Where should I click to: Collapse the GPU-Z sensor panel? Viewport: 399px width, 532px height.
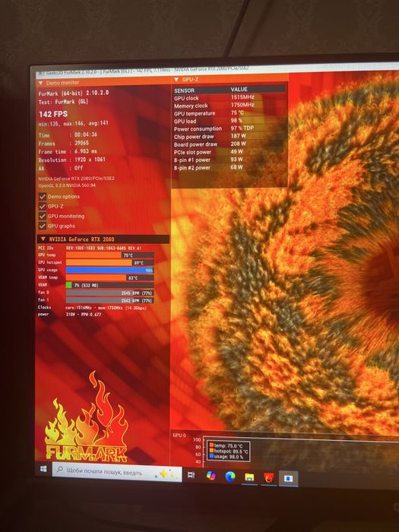[176, 80]
